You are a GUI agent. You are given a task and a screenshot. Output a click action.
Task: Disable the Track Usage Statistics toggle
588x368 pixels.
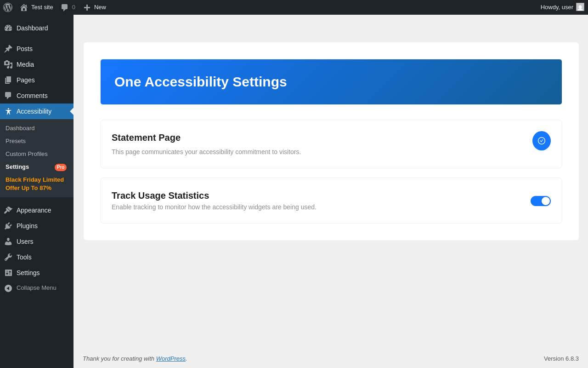(x=541, y=201)
